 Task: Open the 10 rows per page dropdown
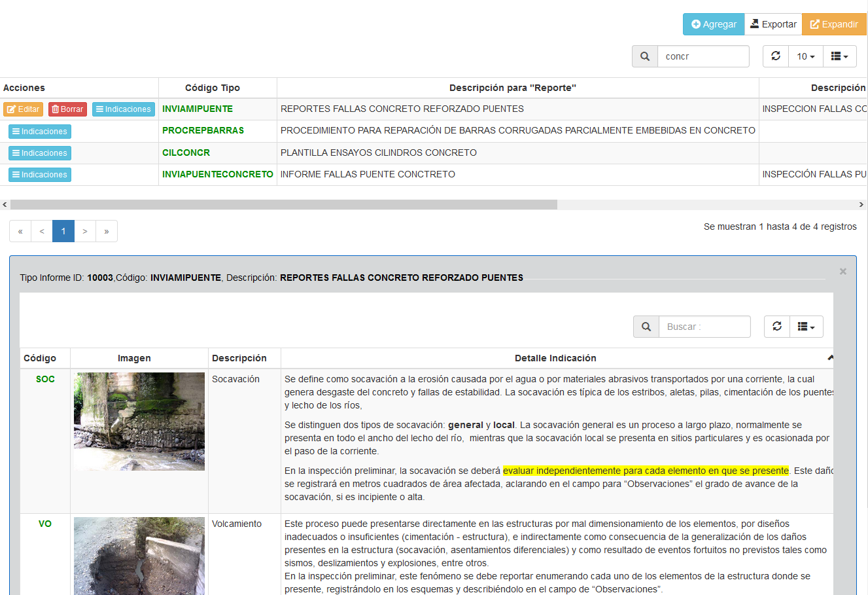(x=805, y=56)
